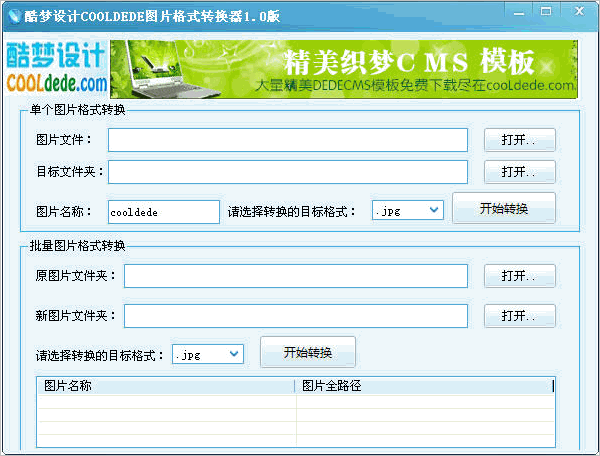Start batch conversion with 开始转换 button
This screenshot has width=600, height=456.
tap(307, 353)
